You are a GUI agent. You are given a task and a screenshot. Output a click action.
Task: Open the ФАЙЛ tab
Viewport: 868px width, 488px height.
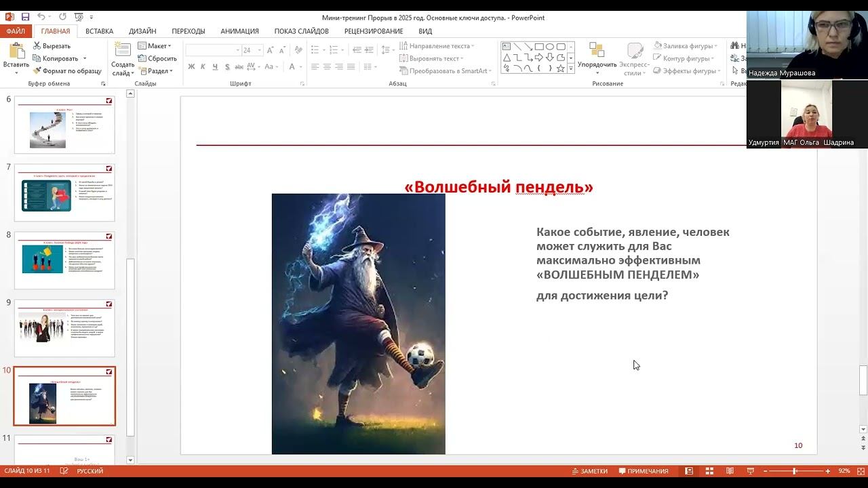[x=15, y=31]
